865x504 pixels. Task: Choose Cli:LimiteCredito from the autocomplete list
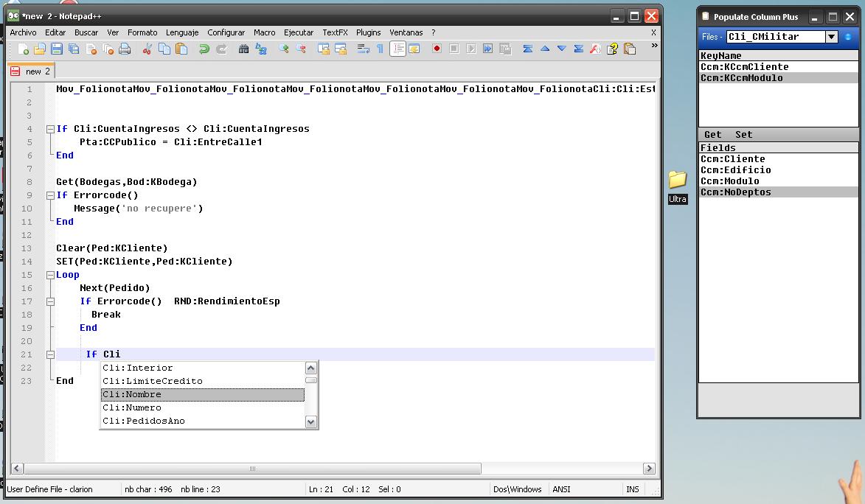[203, 381]
